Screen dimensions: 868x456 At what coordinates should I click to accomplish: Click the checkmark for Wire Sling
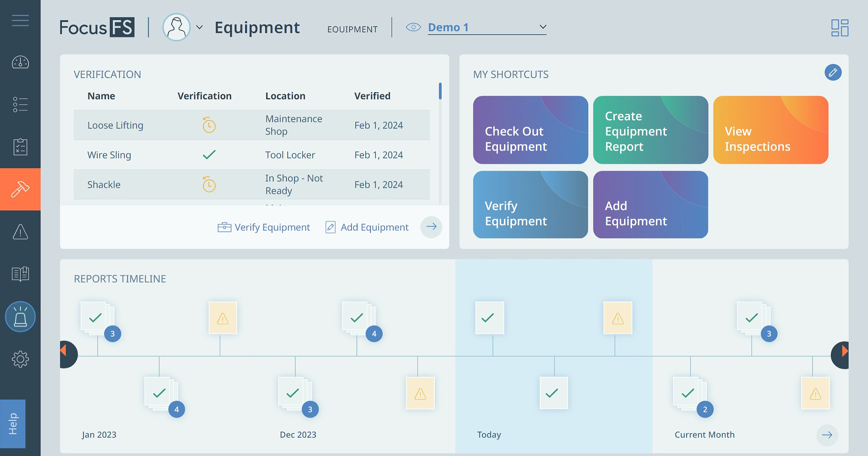click(209, 154)
